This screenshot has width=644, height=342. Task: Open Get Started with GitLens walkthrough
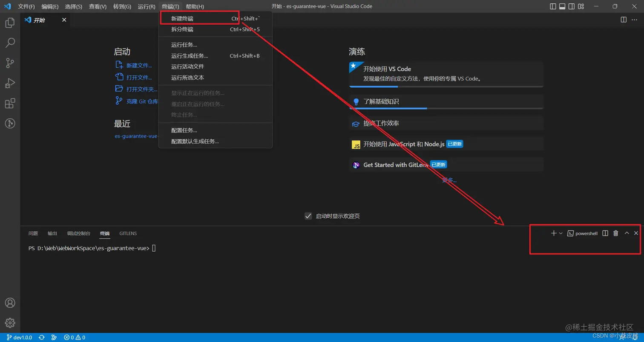[446, 165]
